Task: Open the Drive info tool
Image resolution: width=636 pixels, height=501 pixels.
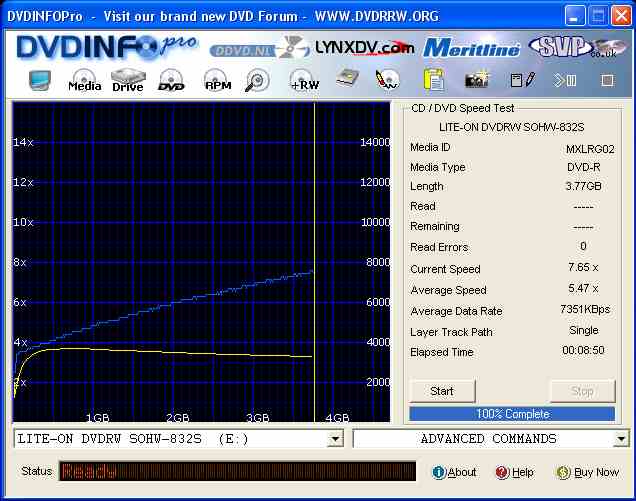Action: point(128,80)
